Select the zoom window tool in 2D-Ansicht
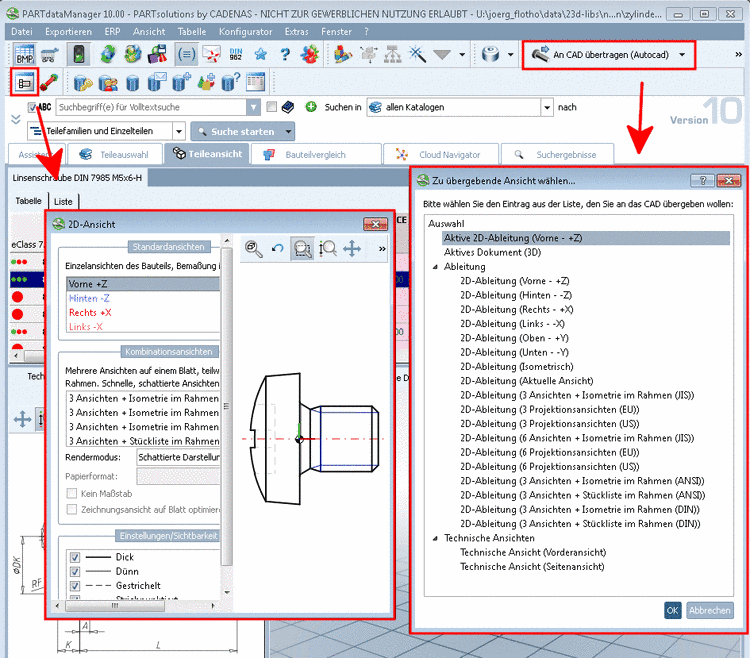 point(302,249)
